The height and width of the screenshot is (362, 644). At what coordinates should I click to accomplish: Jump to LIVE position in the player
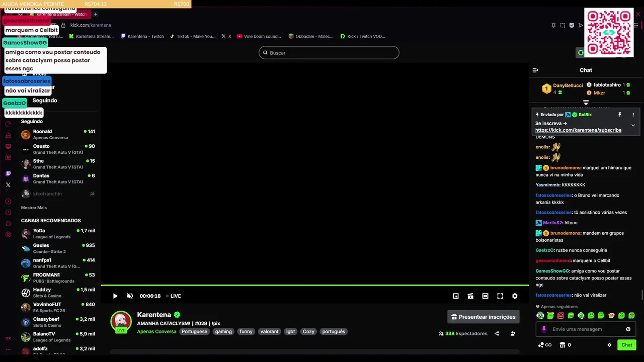[x=174, y=296]
